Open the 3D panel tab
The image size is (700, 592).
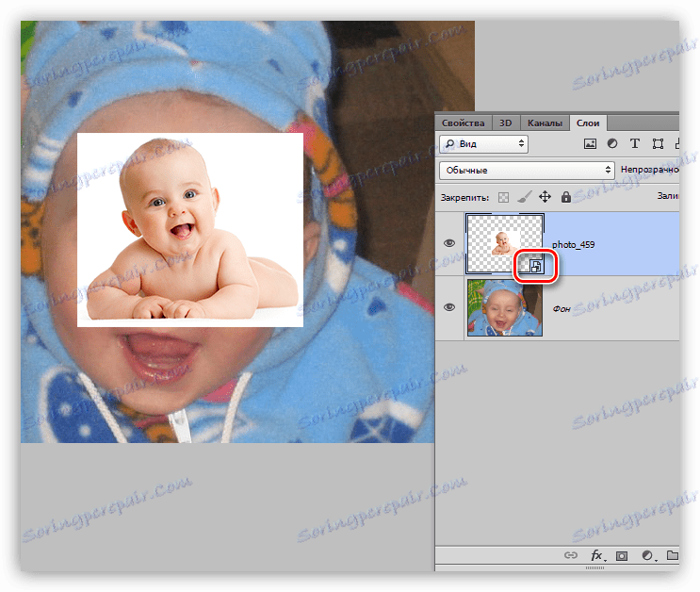[505, 123]
